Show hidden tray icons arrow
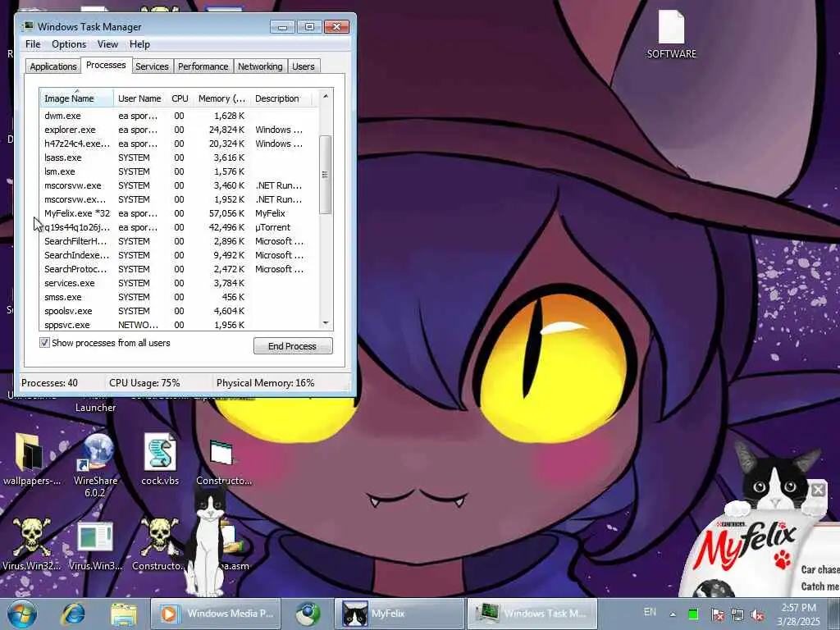The width and height of the screenshot is (840, 630). pos(673,614)
